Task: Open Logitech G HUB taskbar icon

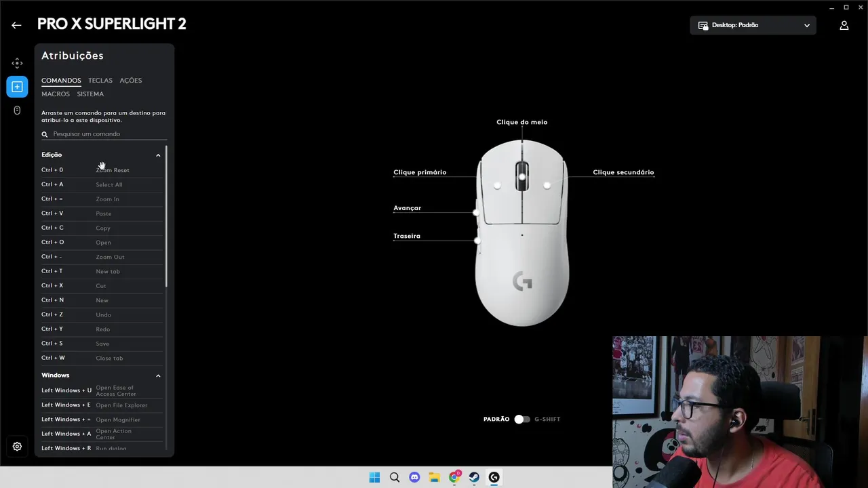Action: [494, 477]
